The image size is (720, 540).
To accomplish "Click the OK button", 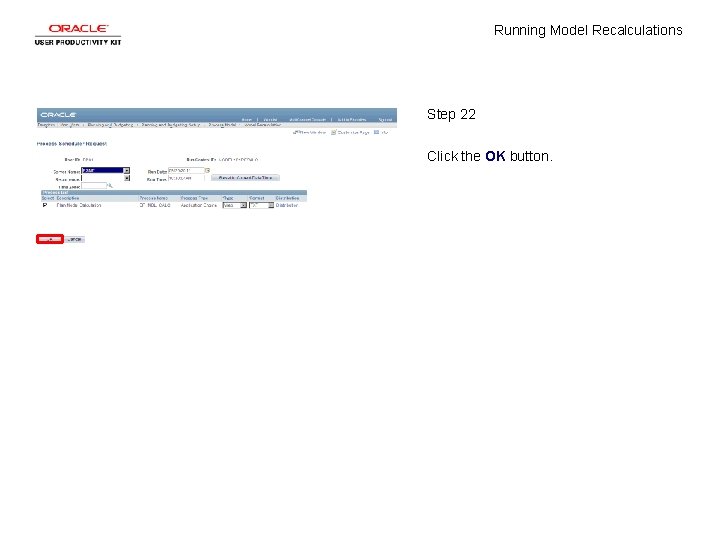I will (x=50, y=239).
